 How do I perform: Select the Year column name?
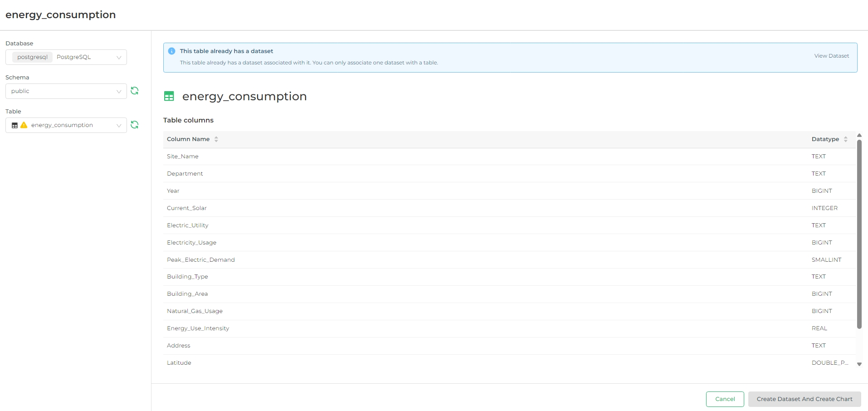[x=173, y=191]
